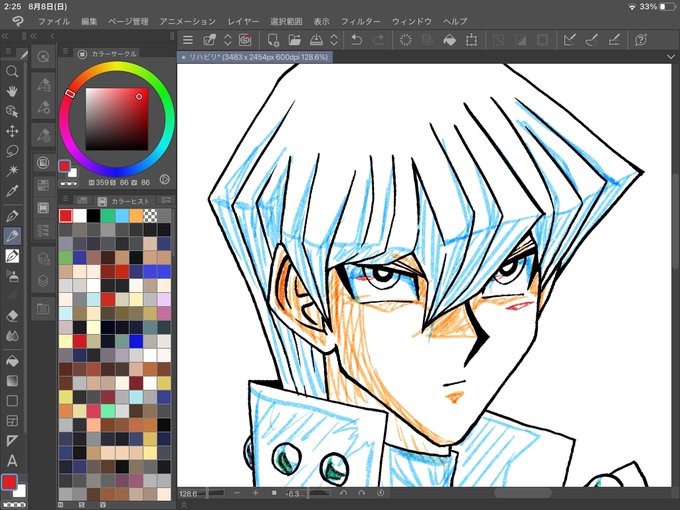This screenshot has height=510, width=680.
Task: Click the Fill bucket icon in command bar
Action: (x=449, y=40)
